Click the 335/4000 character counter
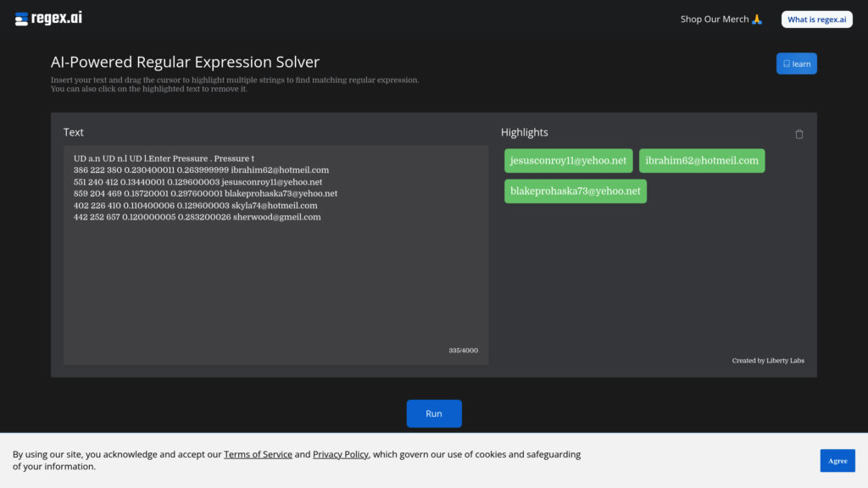The image size is (868, 488). coord(465,349)
